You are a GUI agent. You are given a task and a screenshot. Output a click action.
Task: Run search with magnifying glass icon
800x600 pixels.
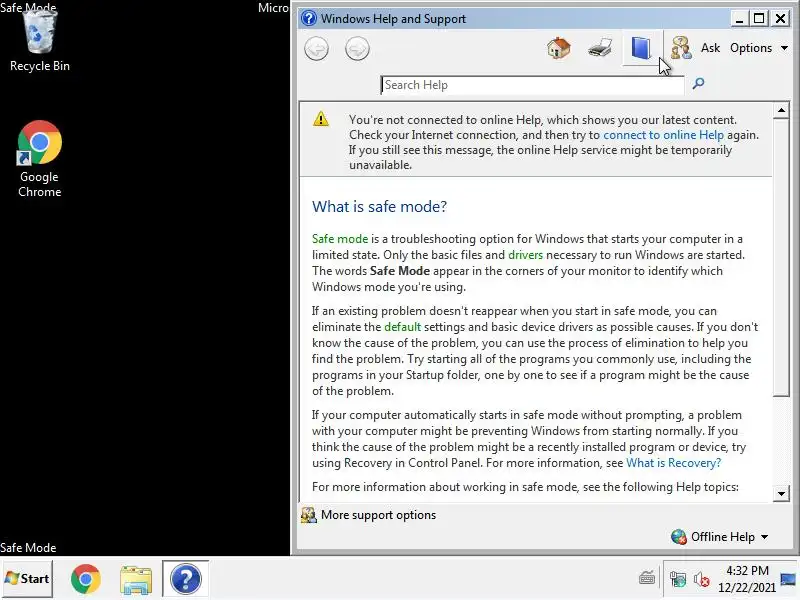click(698, 83)
